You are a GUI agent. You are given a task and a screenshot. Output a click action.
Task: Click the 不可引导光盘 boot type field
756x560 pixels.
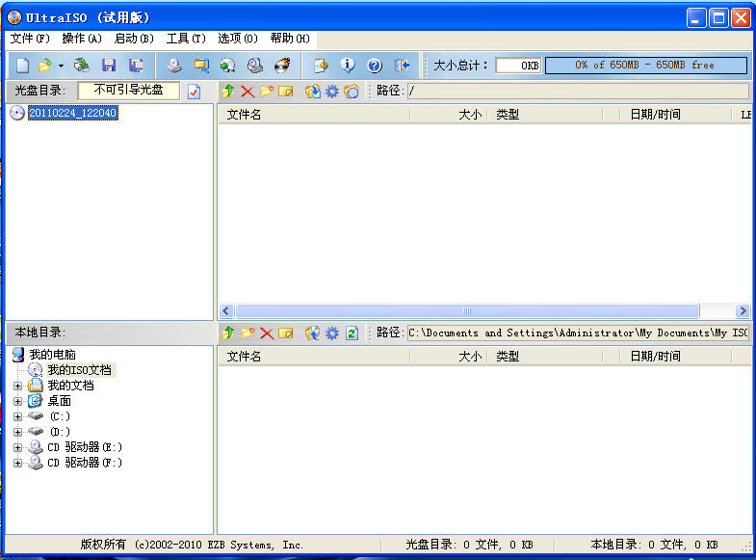(128, 91)
